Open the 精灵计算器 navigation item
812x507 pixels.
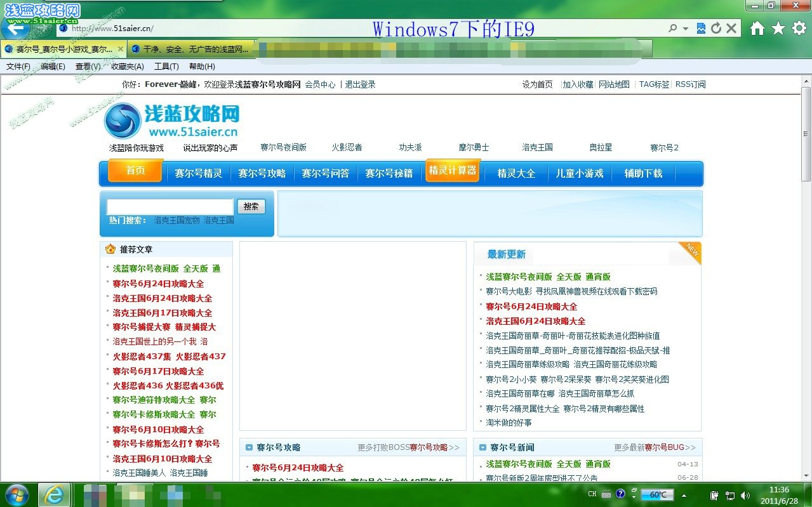[452, 171]
